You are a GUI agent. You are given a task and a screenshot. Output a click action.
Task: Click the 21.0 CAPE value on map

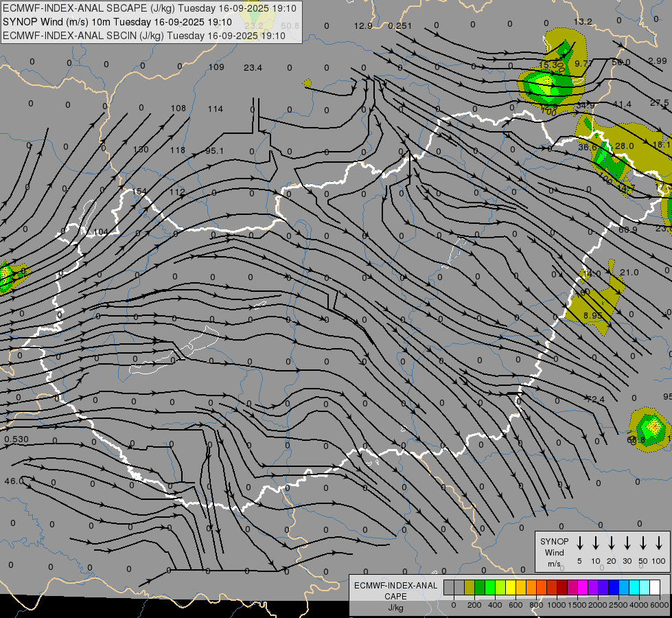pos(629,273)
